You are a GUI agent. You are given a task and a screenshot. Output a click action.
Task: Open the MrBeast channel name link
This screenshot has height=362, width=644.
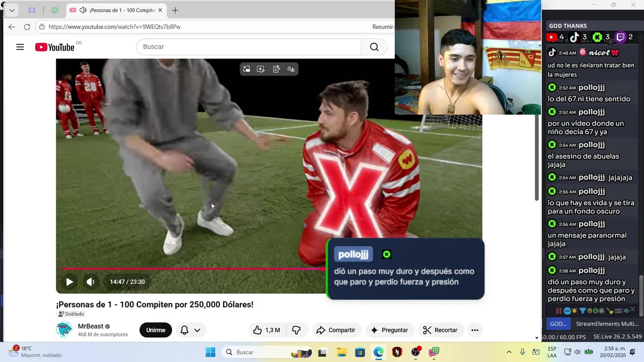coord(90,326)
